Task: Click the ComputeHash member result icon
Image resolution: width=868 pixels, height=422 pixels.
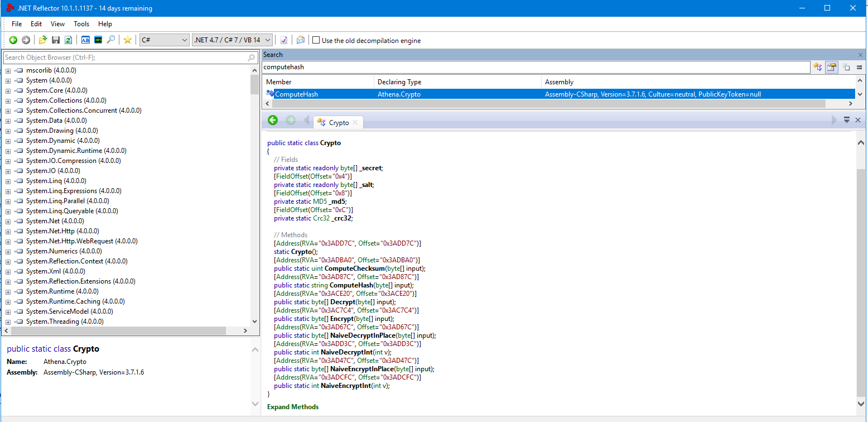Action: (270, 94)
